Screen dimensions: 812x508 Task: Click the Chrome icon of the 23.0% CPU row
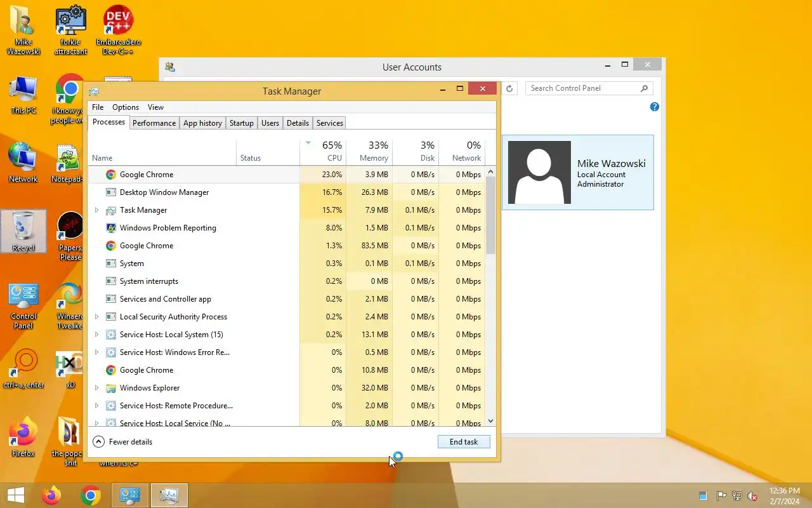pos(111,175)
